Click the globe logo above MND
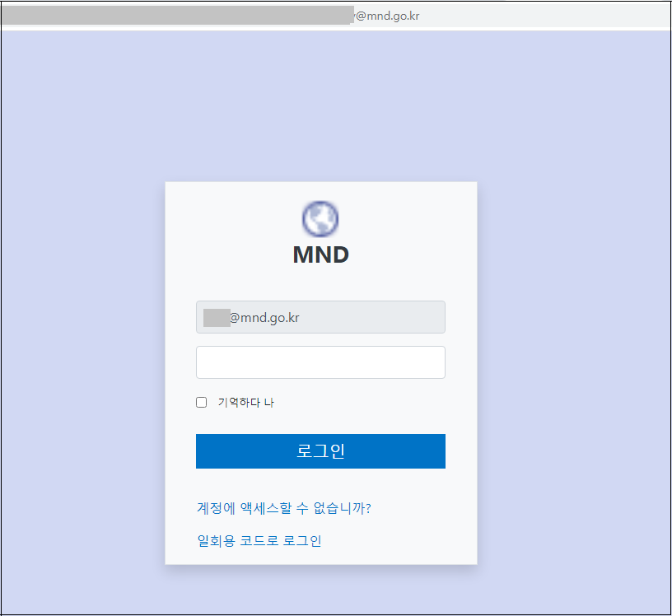 (x=320, y=218)
